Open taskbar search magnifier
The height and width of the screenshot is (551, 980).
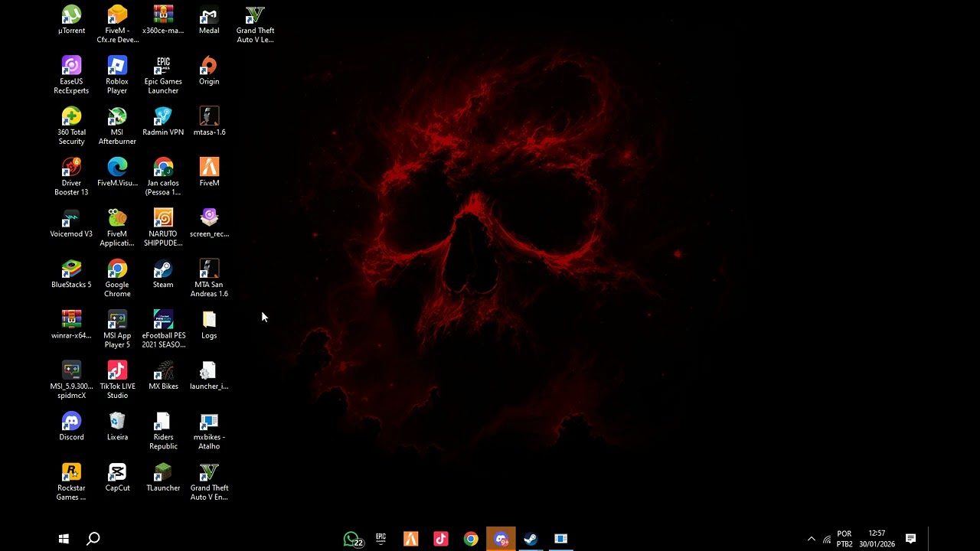point(93,539)
